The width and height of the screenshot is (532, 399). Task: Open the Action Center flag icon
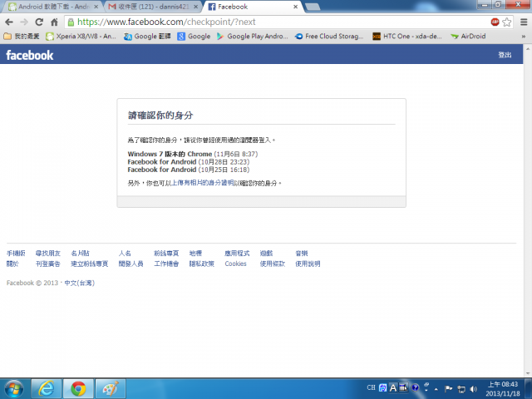tap(449, 389)
